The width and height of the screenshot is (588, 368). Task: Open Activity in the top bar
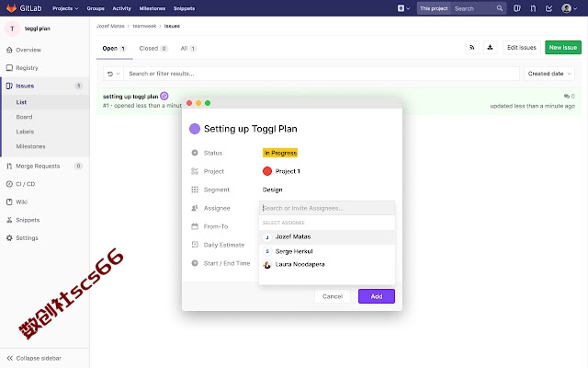[x=122, y=8]
